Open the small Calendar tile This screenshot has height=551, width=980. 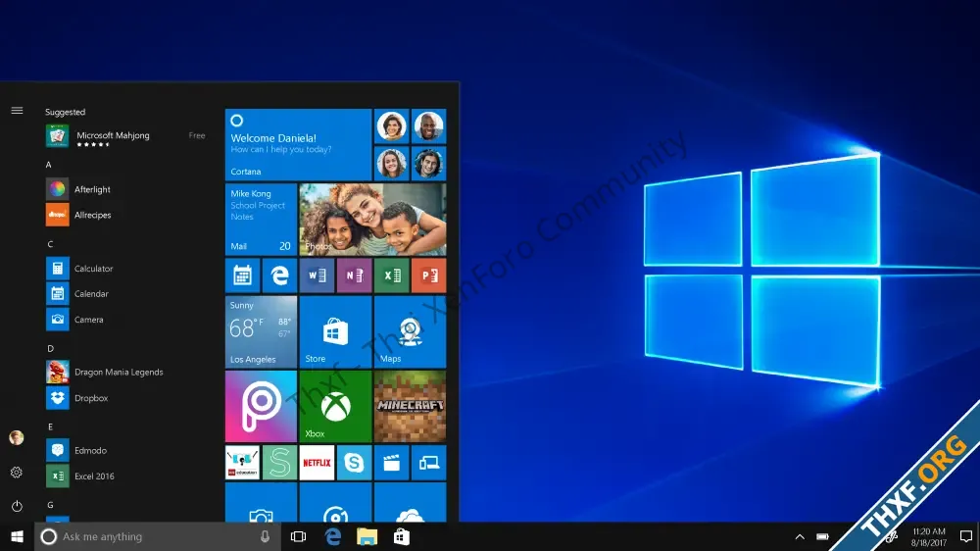(242, 275)
